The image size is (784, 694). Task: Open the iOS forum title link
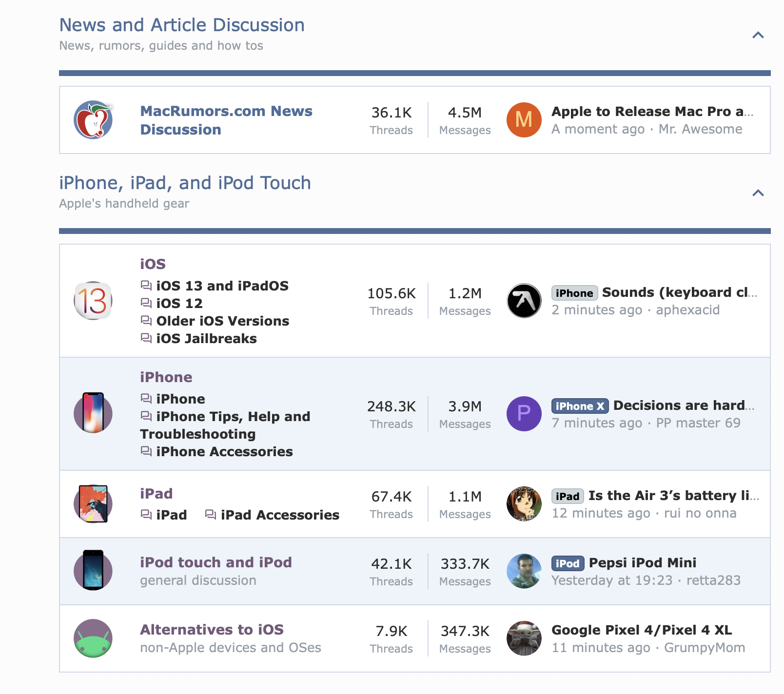click(x=153, y=264)
